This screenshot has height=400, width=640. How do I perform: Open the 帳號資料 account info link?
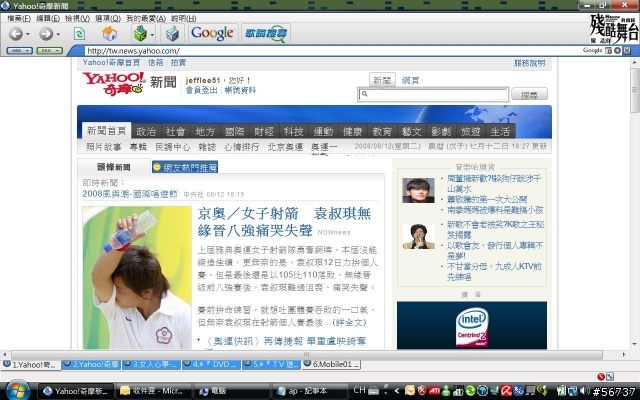tap(240, 90)
